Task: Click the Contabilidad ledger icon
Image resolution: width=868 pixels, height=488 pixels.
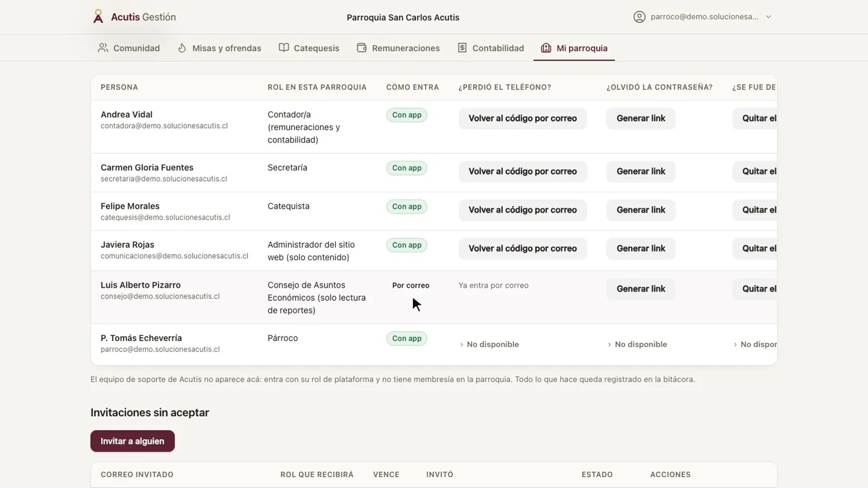Action: point(462,48)
